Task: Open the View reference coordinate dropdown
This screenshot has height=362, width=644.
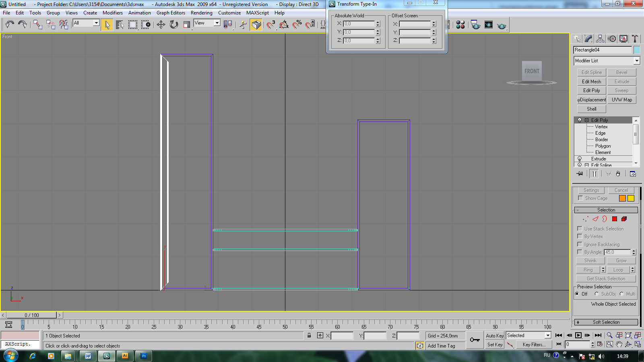Action: (x=217, y=23)
